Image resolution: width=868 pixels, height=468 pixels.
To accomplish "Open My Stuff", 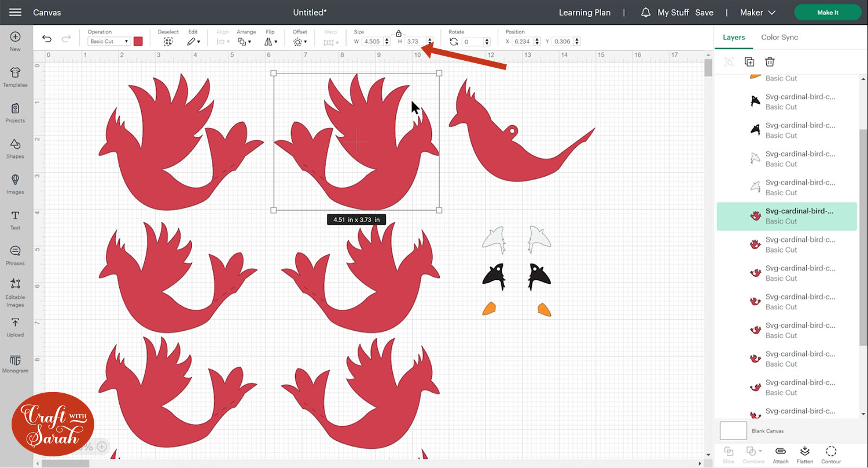I will pyautogui.click(x=673, y=12).
